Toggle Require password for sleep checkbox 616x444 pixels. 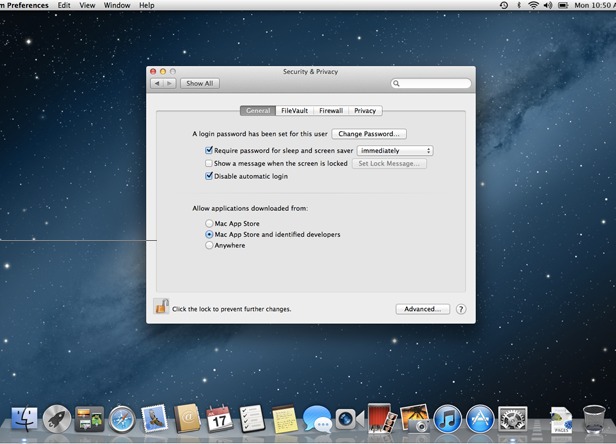[x=209, y=150]
